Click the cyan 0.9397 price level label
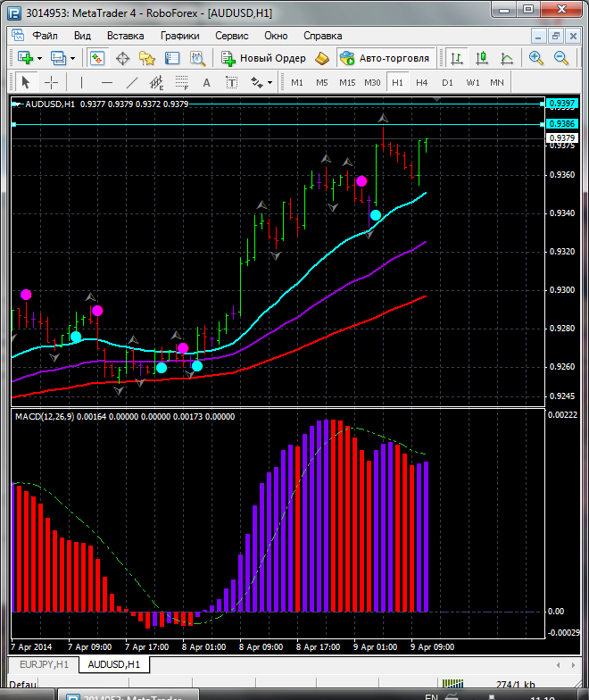This screenshot has height=700, width=589. pyautogui.click(x=561, y=104)
